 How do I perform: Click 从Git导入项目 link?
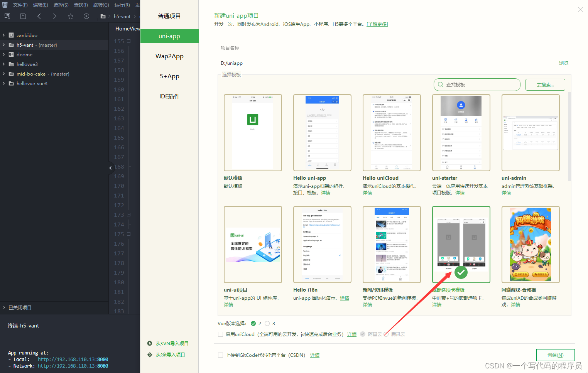[x=170, y=354]
